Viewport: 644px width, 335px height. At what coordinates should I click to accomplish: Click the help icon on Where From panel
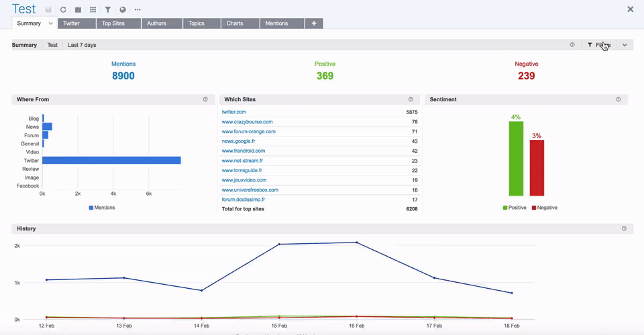point(205,99)
